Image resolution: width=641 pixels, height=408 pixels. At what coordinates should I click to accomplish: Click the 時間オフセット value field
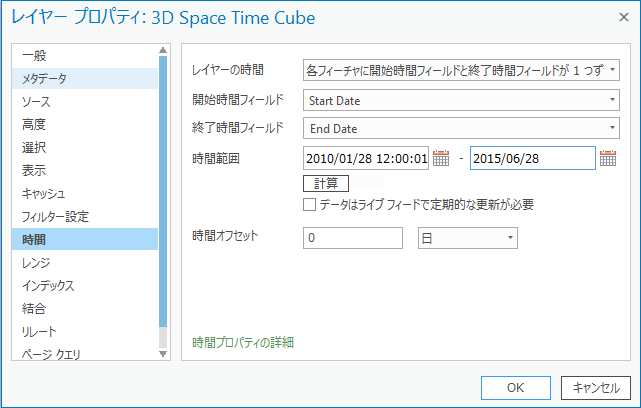tap(352, 238)
